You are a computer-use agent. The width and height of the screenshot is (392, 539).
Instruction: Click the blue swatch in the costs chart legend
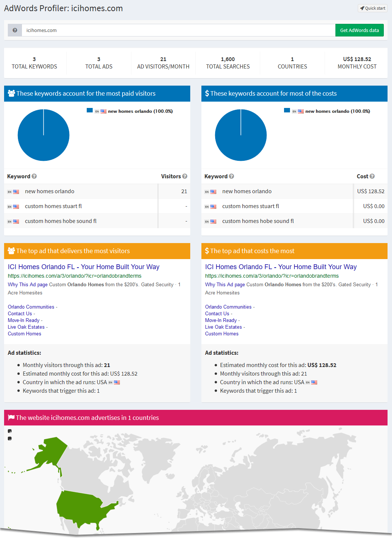click(x=287, y=111)
